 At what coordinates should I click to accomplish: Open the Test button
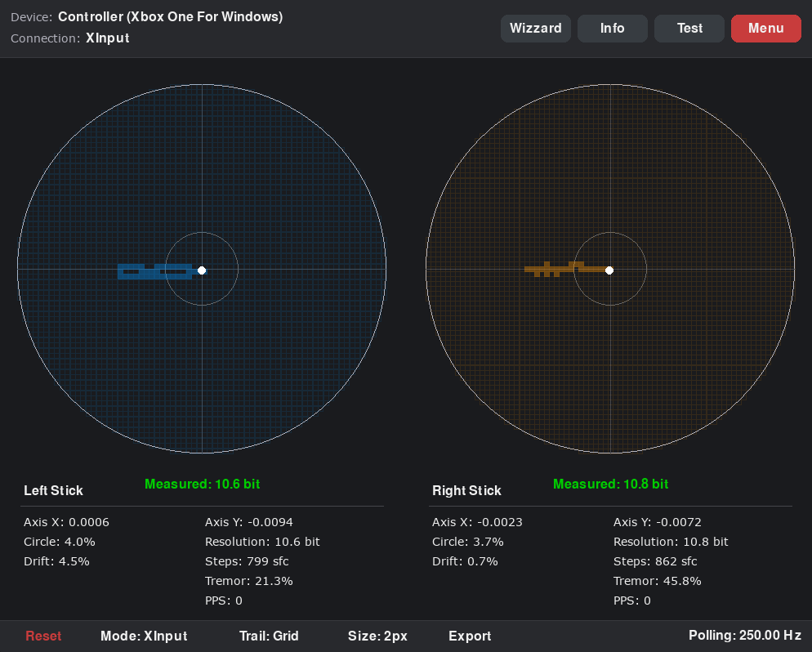click(689, 29)
